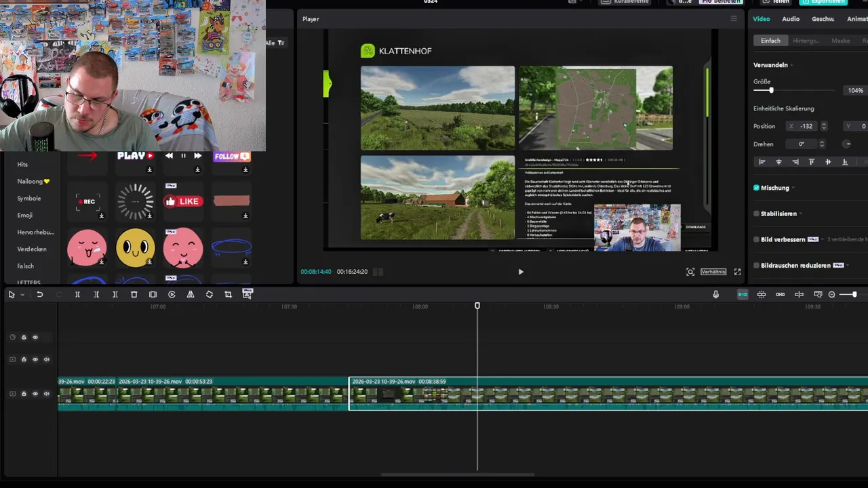Hide the main video track with eye icon
Screen dimensions: 868x488
pos(35,394)
